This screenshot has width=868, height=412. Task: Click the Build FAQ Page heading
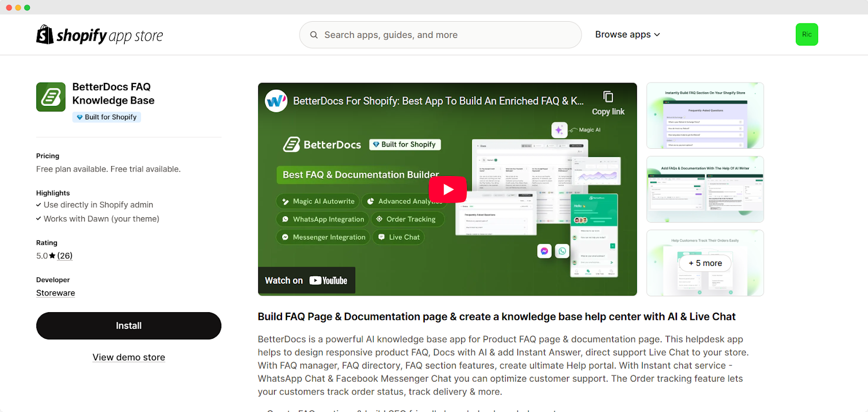click(496, 316)
